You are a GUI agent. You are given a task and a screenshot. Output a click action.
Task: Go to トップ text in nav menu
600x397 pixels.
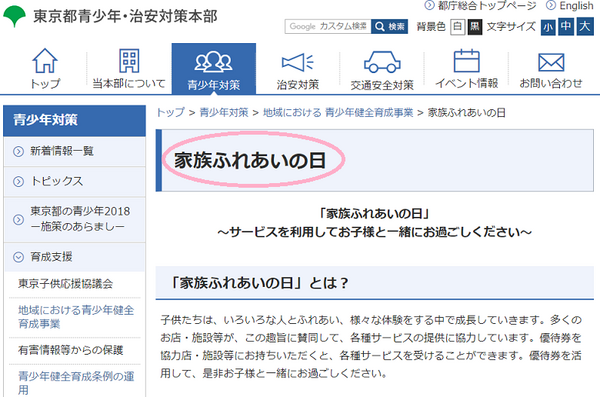pos(45,83)
